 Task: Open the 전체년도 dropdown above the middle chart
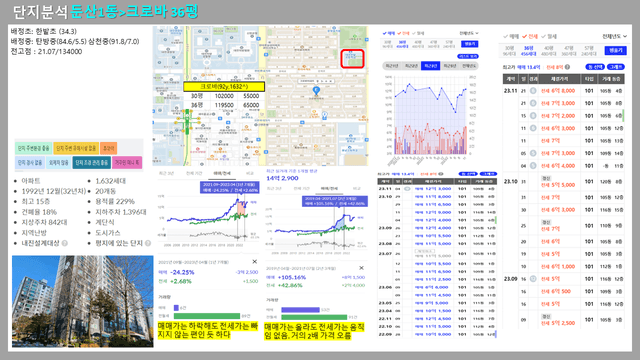pyautogui.click(x=469, y=33)
